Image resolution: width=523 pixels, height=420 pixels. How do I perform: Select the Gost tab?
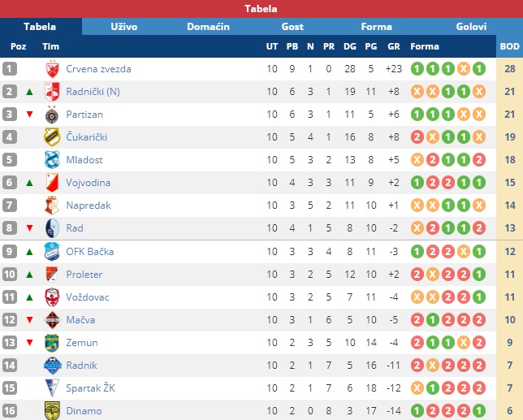[x=292, y=27]
